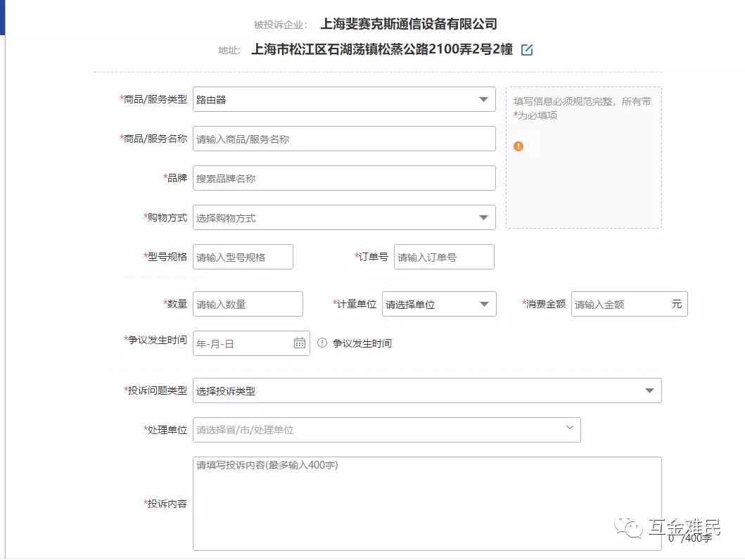The image size is (745, 560).
Task: Open the 商品/服务类型 dropdown showing 路由器
Action: pyautogui.click(x=344, y=99)
